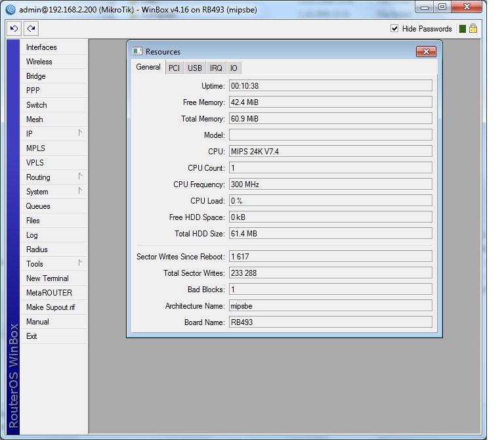Open the MPLS menu item
Screen dimensions: 504x440
coord(54,148)
